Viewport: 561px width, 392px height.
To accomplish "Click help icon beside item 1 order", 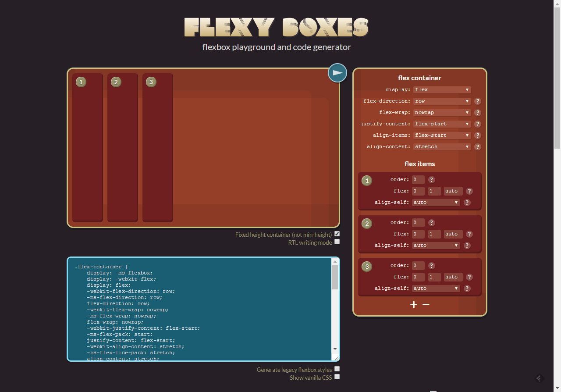I will [x=431, y=180].
